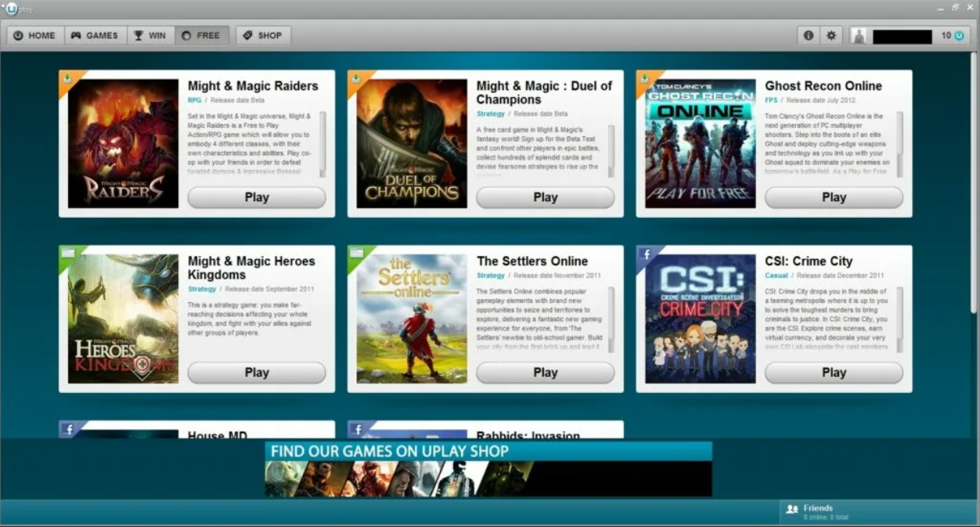Open the Win rewards tab
980x527 pixels.
pyautogui.click(x=150, y=35)
